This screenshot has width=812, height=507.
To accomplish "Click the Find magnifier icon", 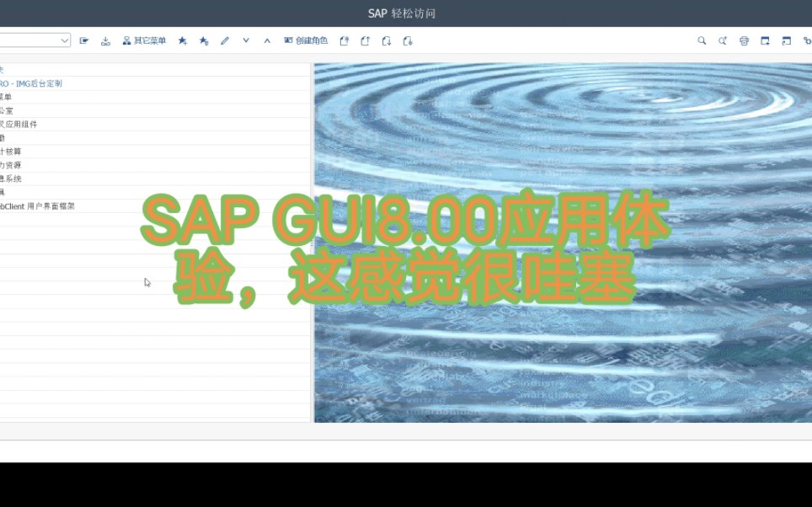I will click(x=702, y=40).
